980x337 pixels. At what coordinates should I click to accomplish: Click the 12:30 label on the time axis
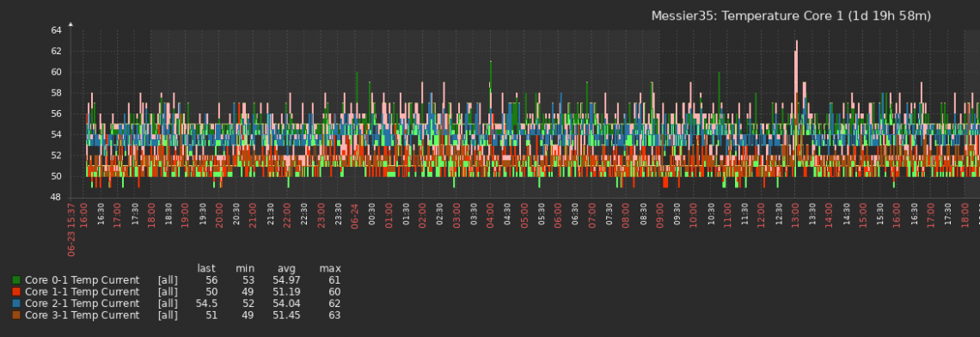pos(778,214)
